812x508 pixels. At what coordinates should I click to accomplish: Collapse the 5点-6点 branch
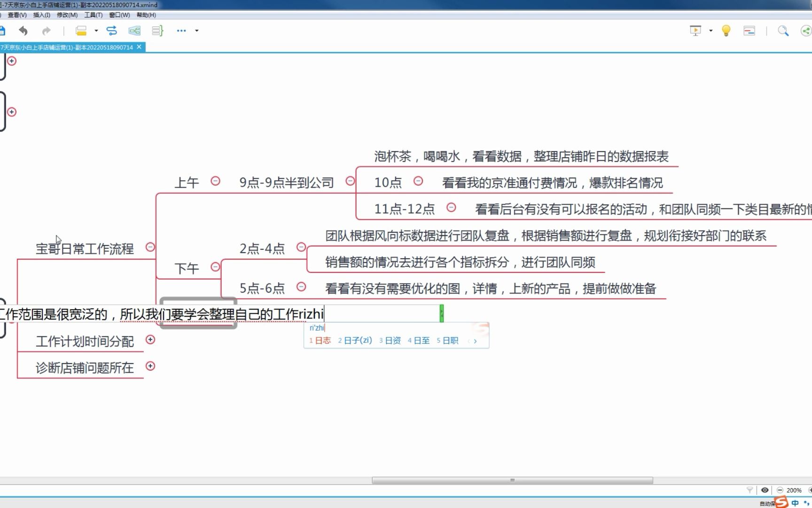pos(301,286)
